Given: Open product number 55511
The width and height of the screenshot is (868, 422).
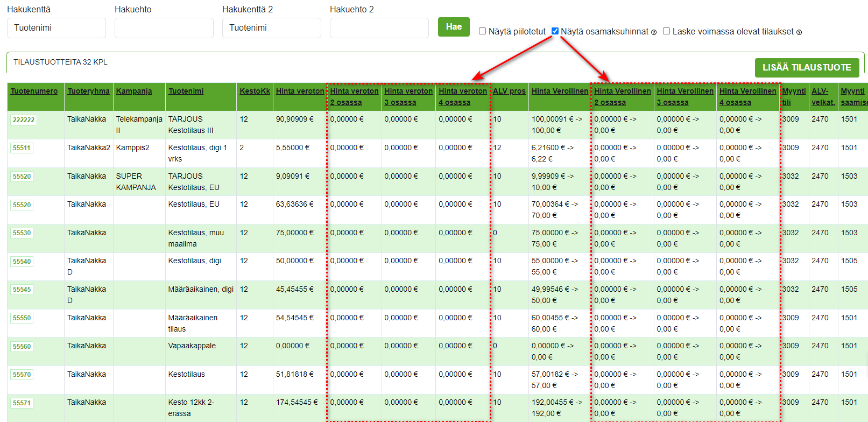Looking at the screenshot, I should [x=22, y=148].
